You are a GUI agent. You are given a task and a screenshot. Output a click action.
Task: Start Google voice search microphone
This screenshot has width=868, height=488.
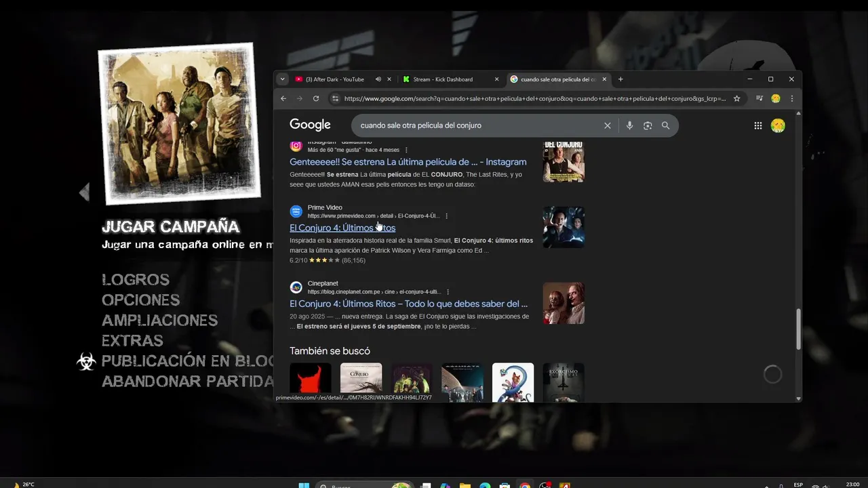coord(630,125)
